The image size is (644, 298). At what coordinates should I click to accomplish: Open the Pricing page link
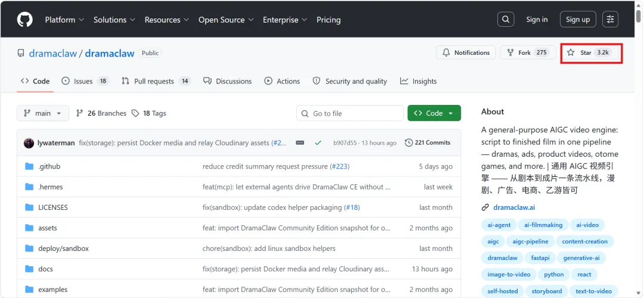pyautogui.click(x=329, y=20)
